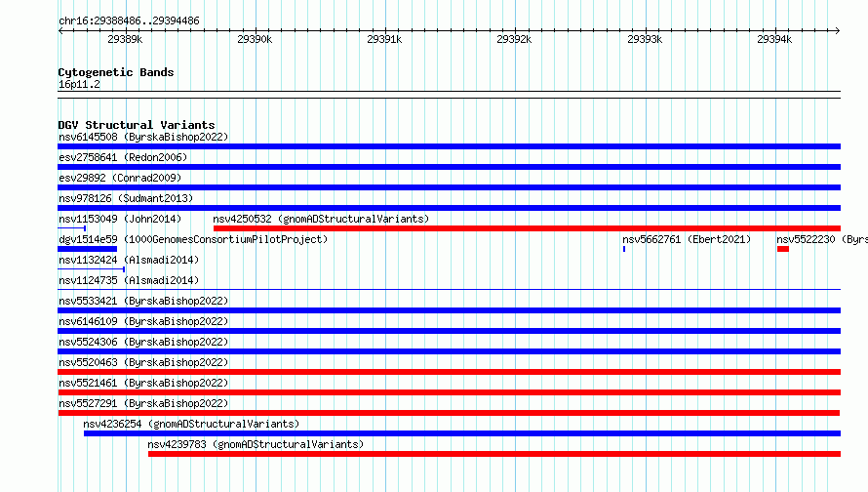Screen dimensions: 868x492
Task: Select the red bar under nsv5521461
Action: coord(449,392)
